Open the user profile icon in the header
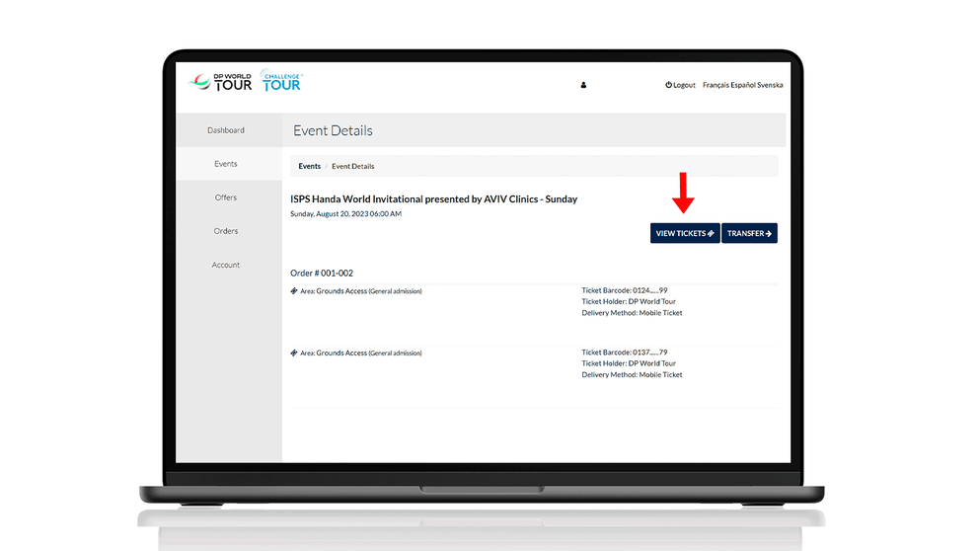 (583, 85)
